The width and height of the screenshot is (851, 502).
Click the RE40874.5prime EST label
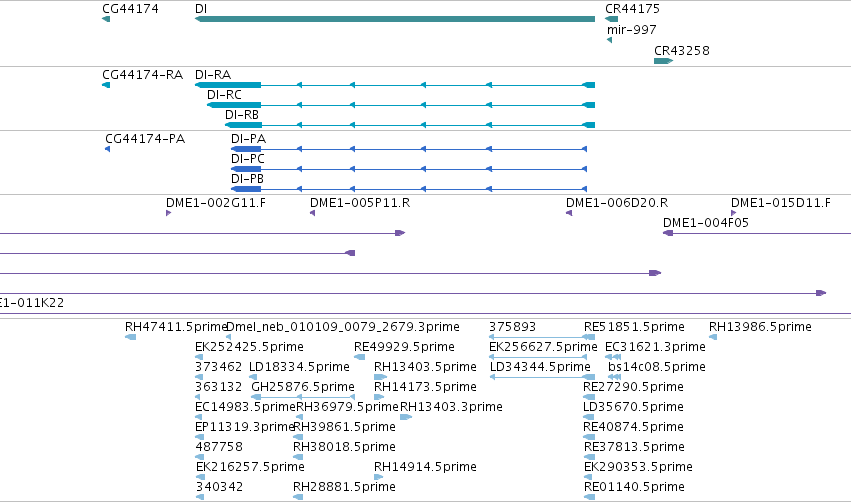(633, 427)
